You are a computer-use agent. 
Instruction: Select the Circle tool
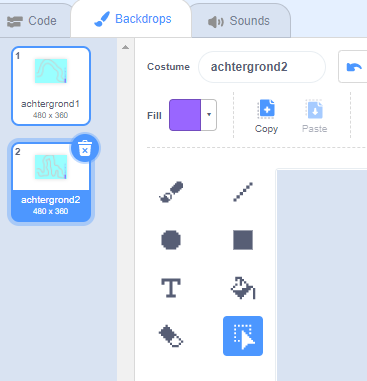(171, 240)
